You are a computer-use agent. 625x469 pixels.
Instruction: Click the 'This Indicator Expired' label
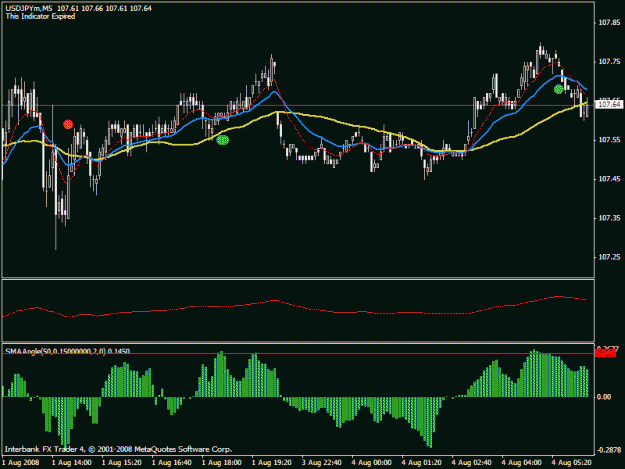[x=40, y=16]
